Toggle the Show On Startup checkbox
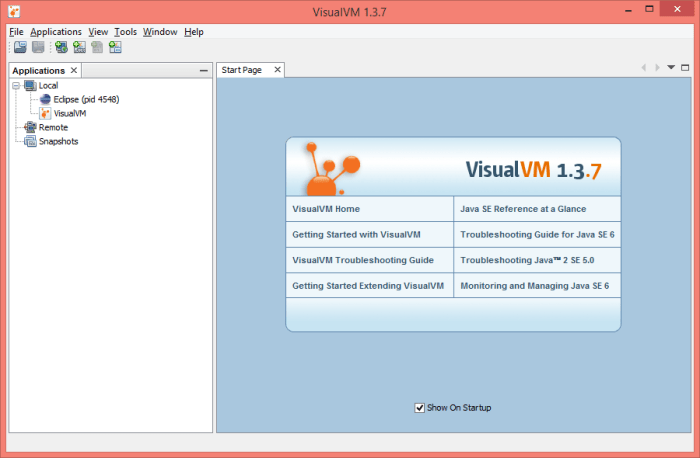This screenshot has height=458, width=700. [419, 408]
